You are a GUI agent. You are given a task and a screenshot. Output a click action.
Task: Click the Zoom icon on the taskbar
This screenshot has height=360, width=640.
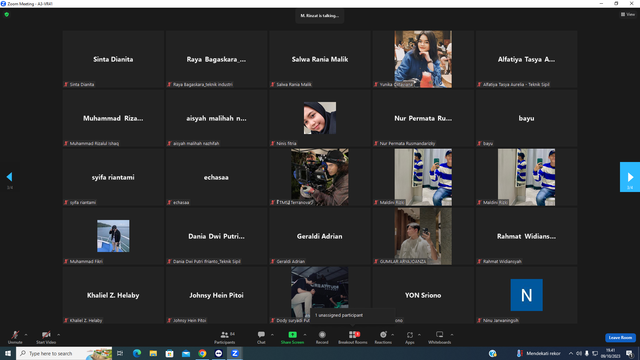pos(235,353)
